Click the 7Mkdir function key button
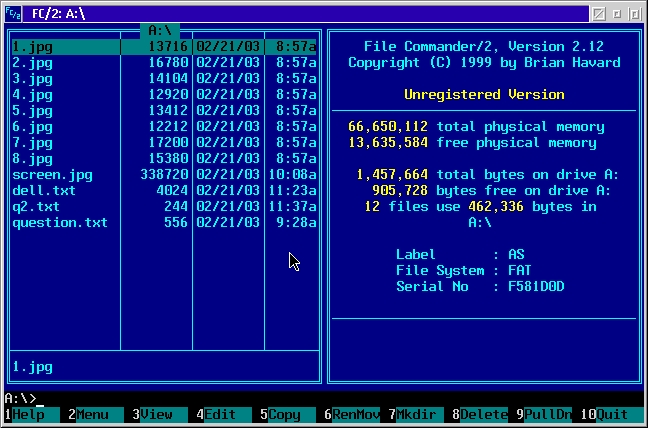Image resolution: width=648 pixels, height=428 pixels. click(416, 414)
